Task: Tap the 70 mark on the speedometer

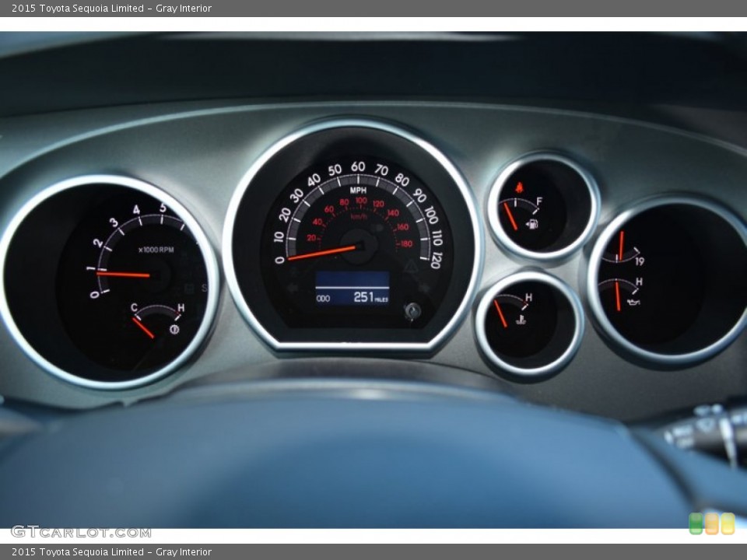Action: [x=381, y=170]
